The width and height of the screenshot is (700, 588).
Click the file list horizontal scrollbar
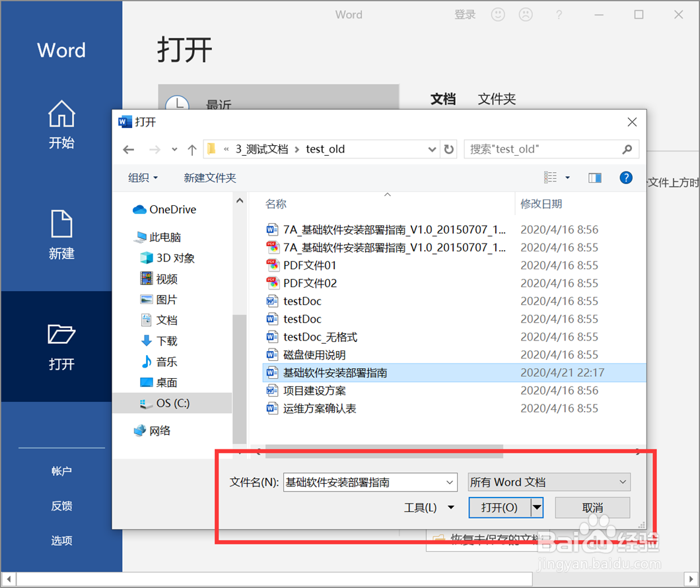pos(384,451)
